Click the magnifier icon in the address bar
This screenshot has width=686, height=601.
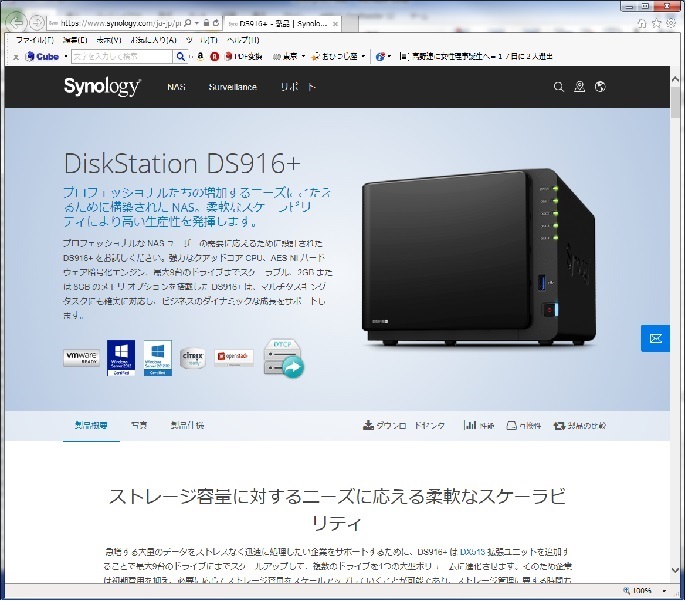188,23
